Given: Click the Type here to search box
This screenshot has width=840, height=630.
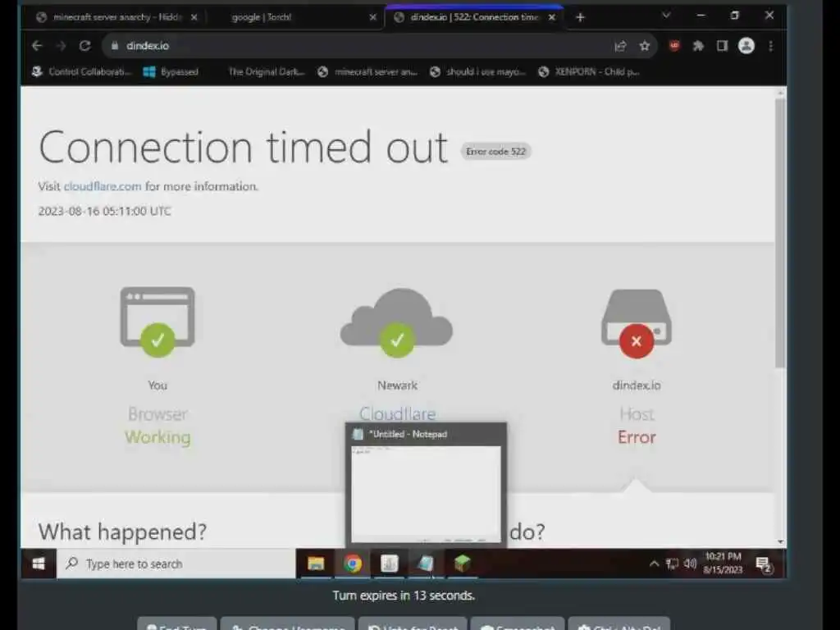Looking at the screenshot, I should (x=176, y=564).
